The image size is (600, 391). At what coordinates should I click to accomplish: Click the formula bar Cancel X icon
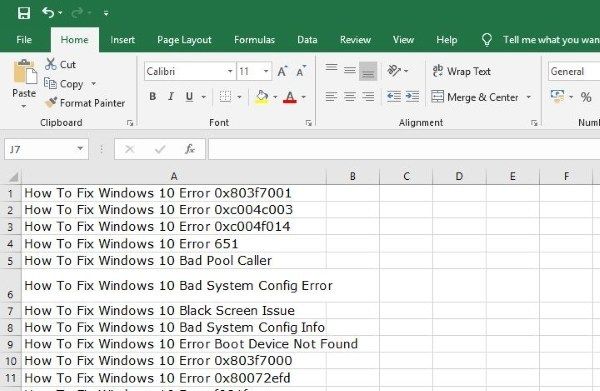(x=130, y=149)
